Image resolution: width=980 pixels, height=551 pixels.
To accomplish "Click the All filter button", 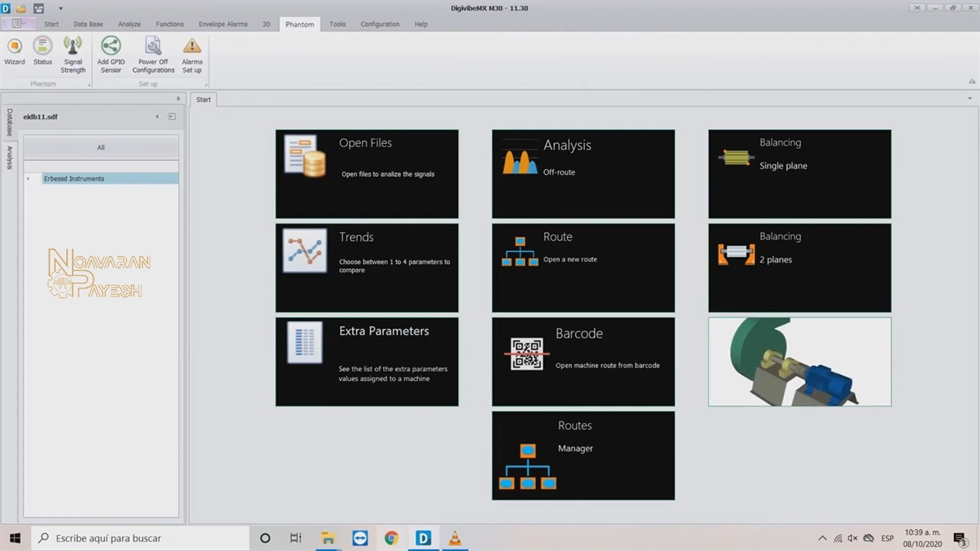I will pos(101,148).
